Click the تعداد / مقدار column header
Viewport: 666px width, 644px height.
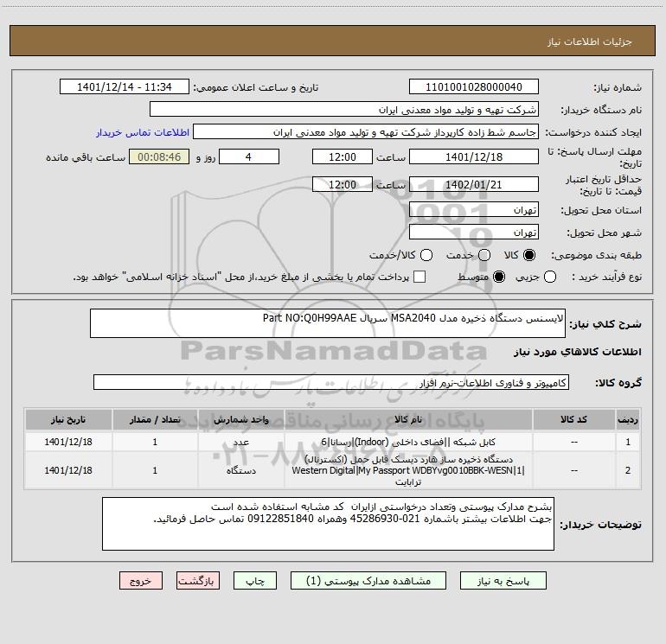155,419
